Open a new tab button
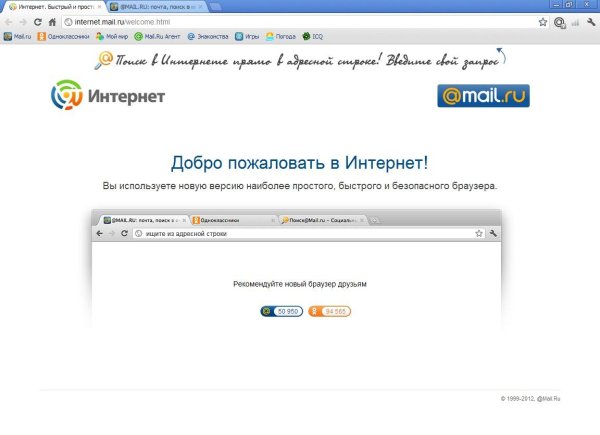600x435 pixels. click(x=215, y=7)
